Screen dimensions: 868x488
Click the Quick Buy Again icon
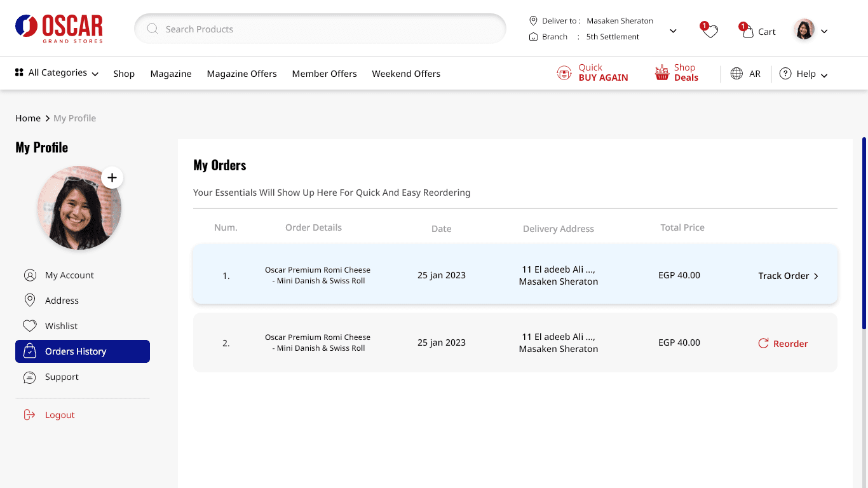pos(564,73)
